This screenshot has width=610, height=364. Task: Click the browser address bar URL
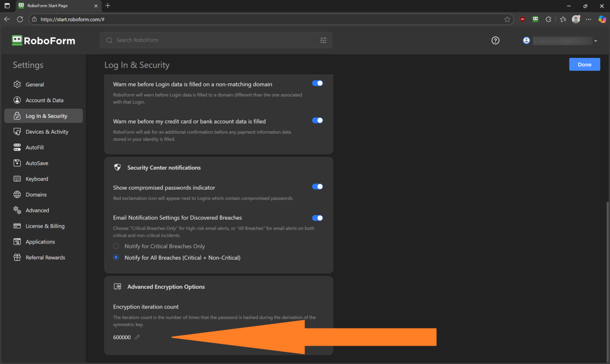(x=73, y=19)
